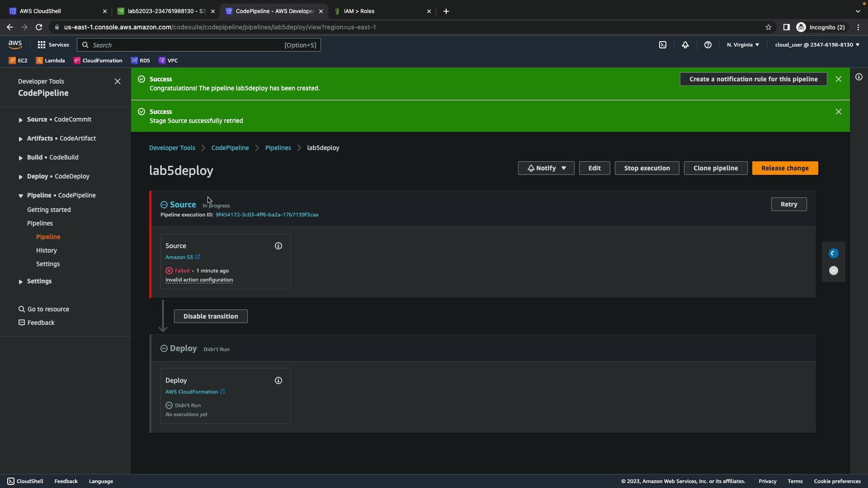Switch to the IAM > Roles tab
The width and height of the screenshot is (868, 488).
[381, 11]
